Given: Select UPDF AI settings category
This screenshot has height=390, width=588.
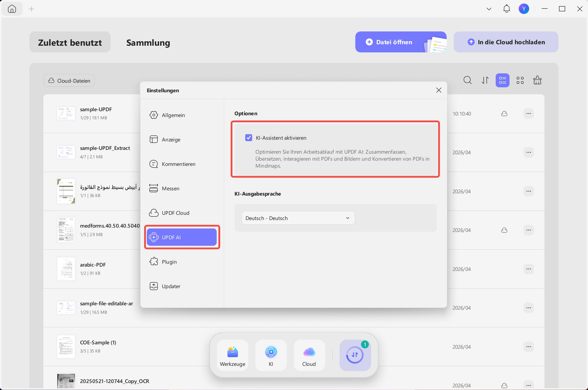Looking at the screenshot, I should point(182,237).
